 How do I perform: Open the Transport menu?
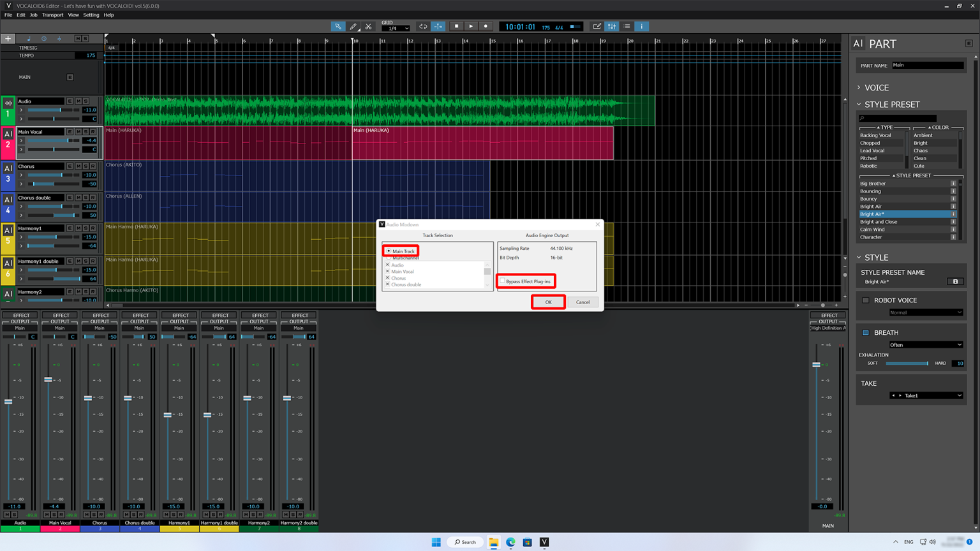[x=52, y=15]
